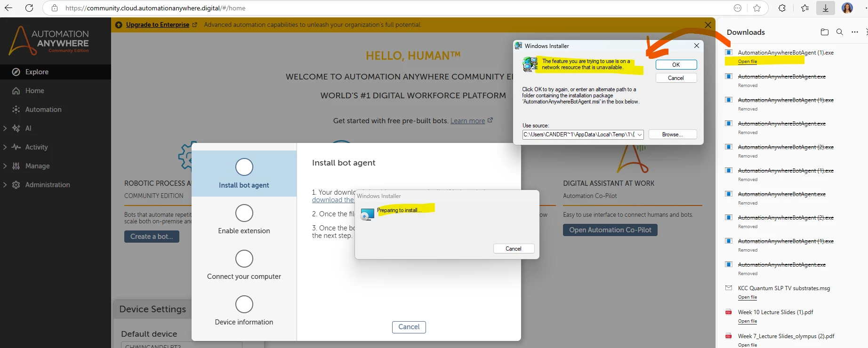Open the Use source dropdown arrow
Viewport: 868px width, 348px height.
pyautogui.click(x=640, y=134)
